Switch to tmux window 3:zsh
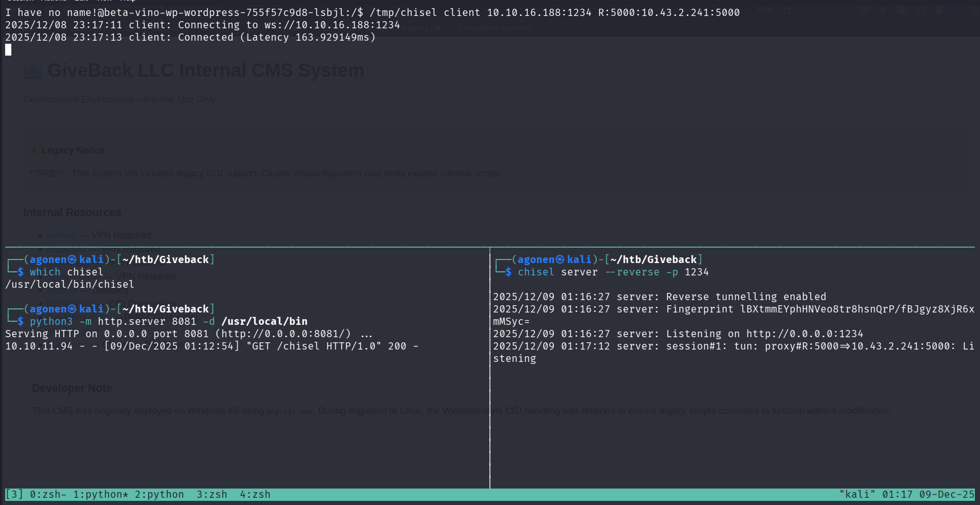This screenshot has height=505, width=980. (212, 494)
